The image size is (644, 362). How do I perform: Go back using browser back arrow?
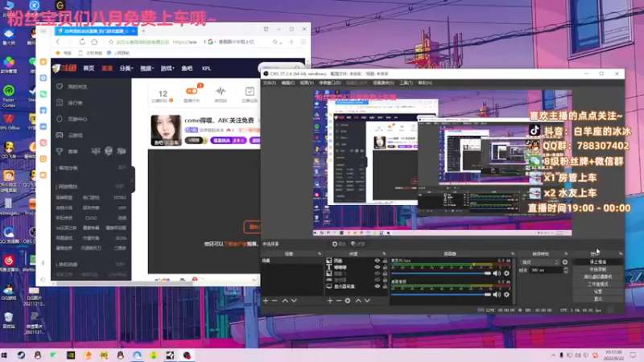tap(58, 42)
